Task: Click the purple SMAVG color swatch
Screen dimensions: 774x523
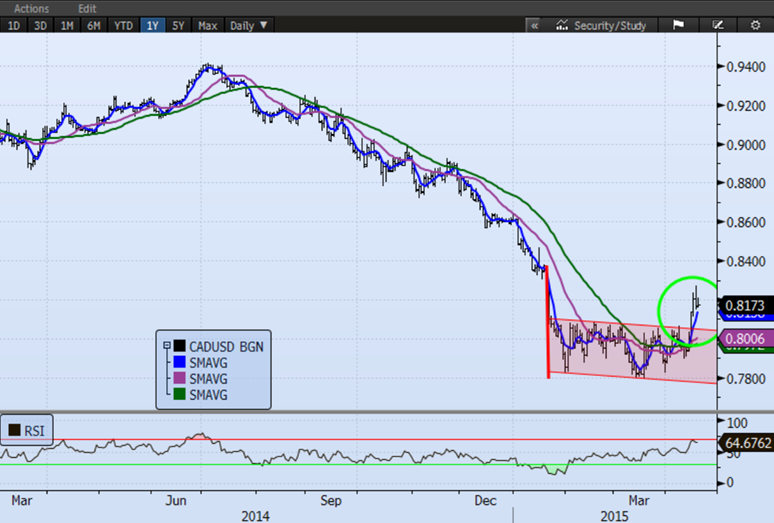Action: (180, 377)
